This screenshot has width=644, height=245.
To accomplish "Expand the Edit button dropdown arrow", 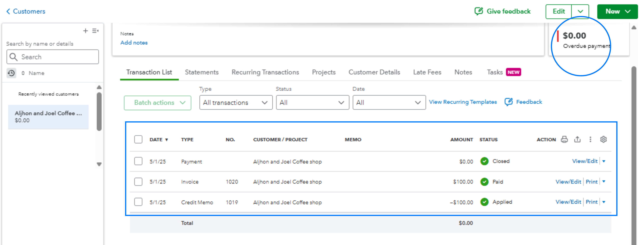I will (x=580, y=12).
